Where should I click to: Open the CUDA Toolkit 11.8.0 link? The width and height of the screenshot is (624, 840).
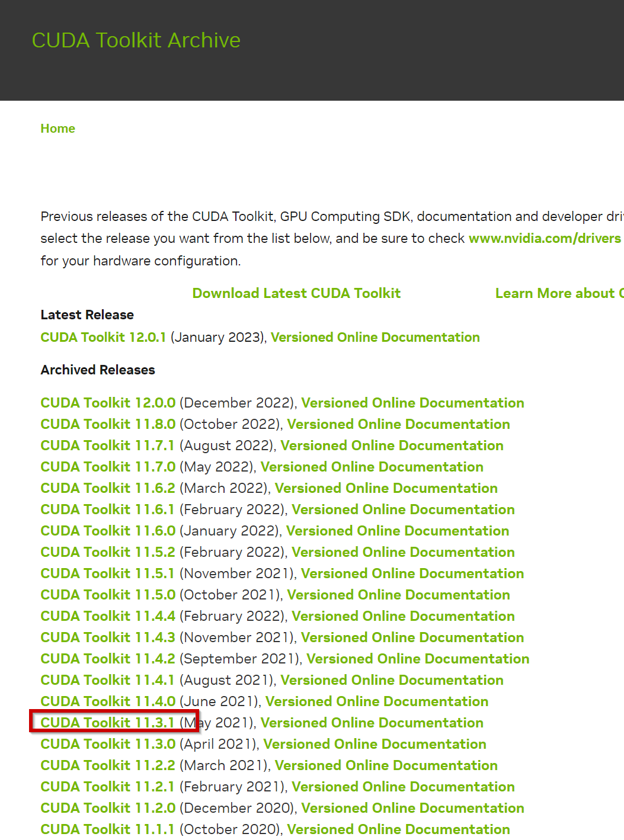point(108,424)
